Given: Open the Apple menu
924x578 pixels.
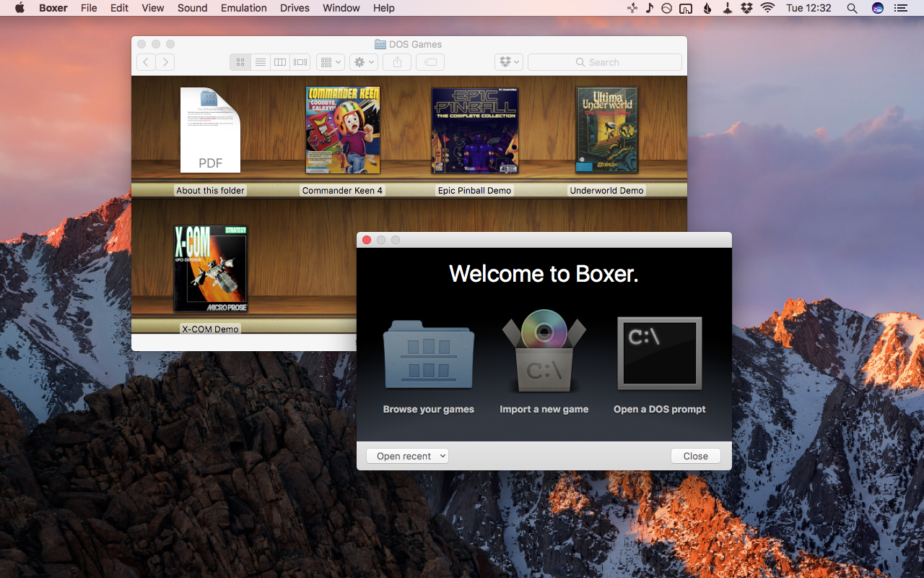Looking at the screenshot, I should (19, 8).
